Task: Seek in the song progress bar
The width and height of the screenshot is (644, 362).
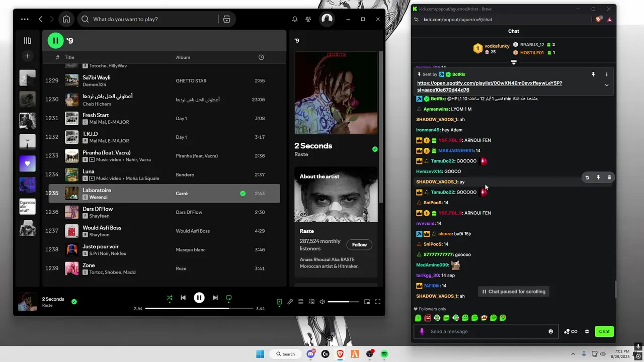Action: click(199, 308)
